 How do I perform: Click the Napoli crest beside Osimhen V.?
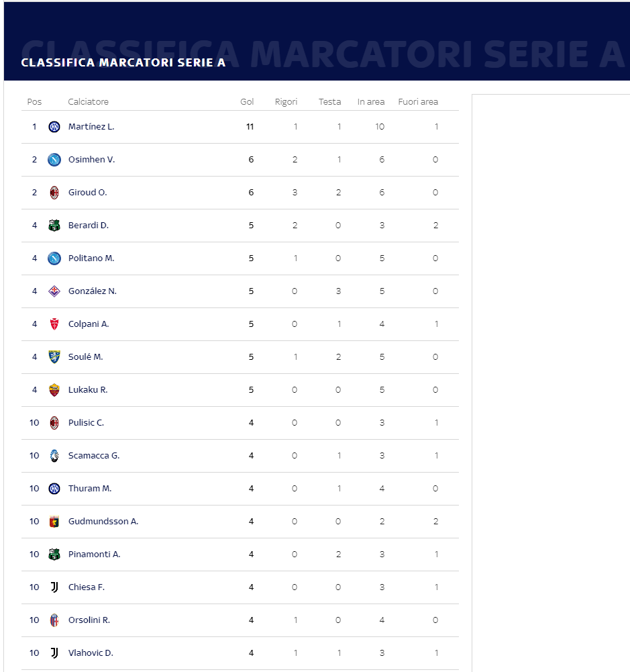(54, 160)
